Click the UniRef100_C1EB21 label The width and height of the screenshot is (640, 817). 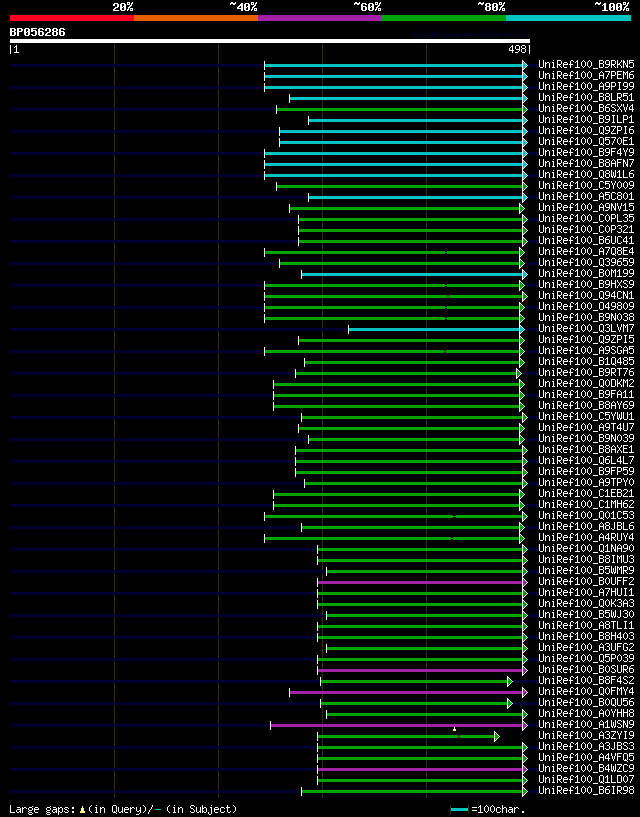coord(586,493)
